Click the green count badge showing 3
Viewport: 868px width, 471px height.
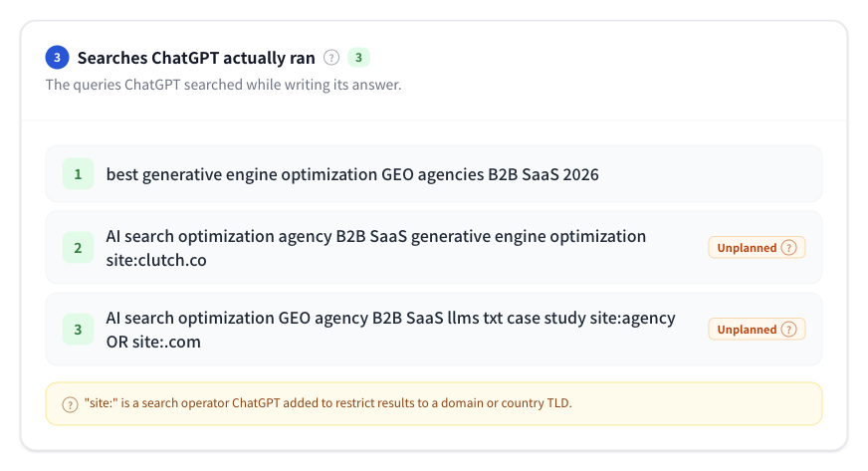(358, 58)
